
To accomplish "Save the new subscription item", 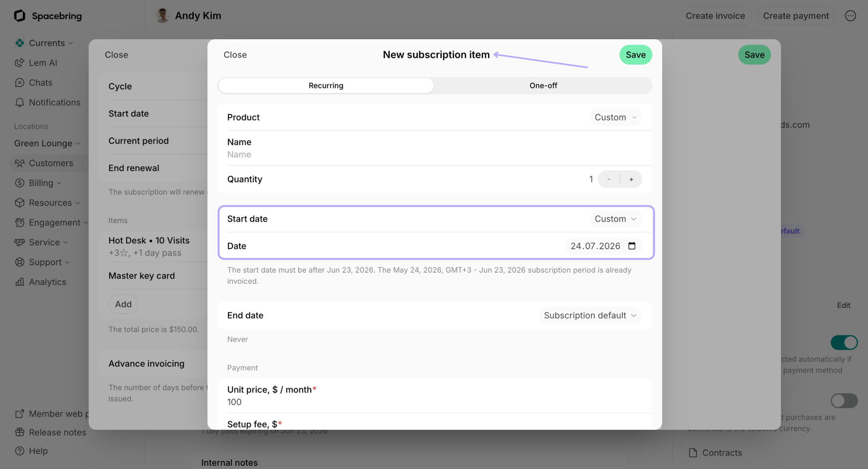I will (636, 55).
